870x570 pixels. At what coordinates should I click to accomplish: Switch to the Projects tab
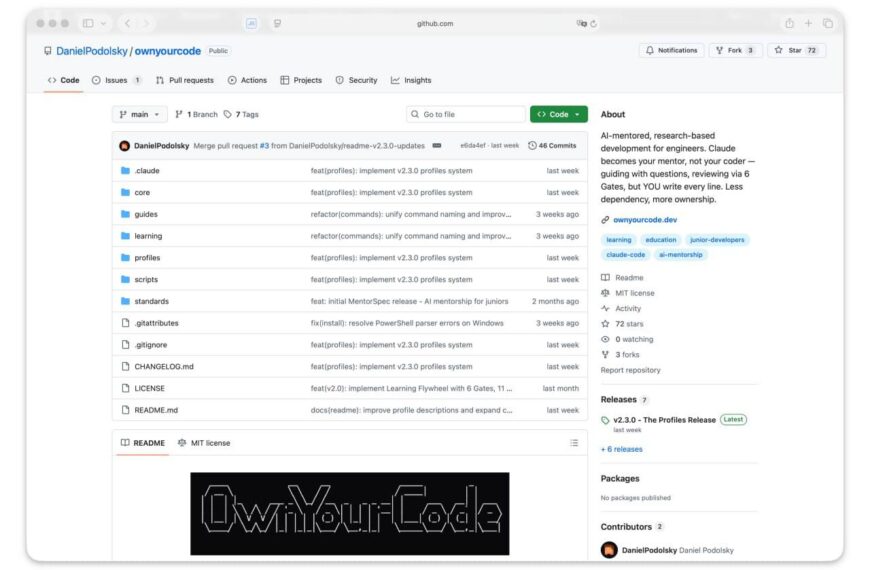301,80
